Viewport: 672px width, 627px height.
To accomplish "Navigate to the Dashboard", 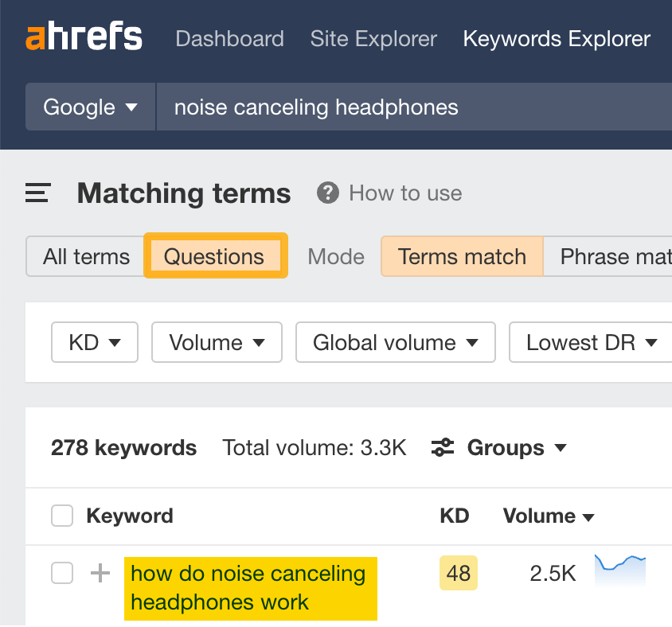I will pos(229,38).
